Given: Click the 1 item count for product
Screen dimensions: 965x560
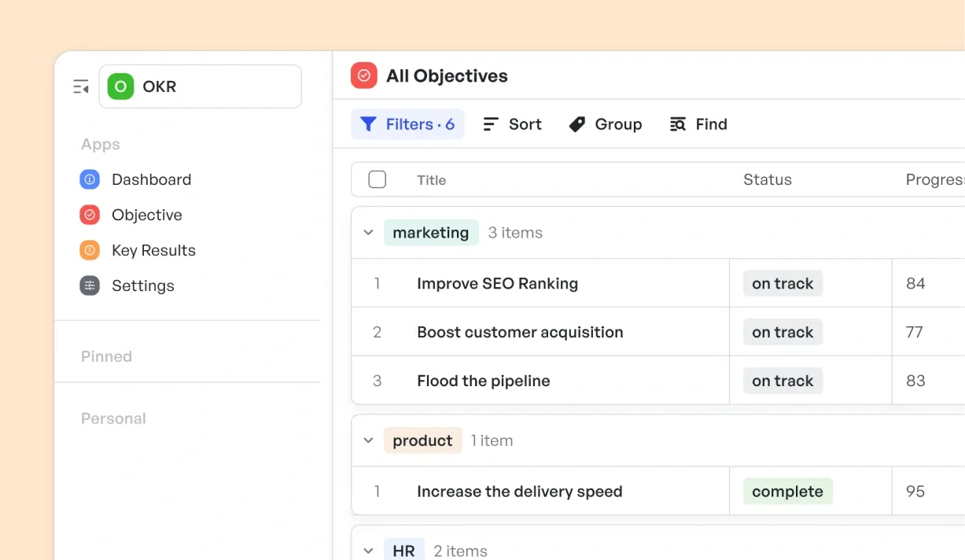Looking at the screenshot, I should click(492, 440).
